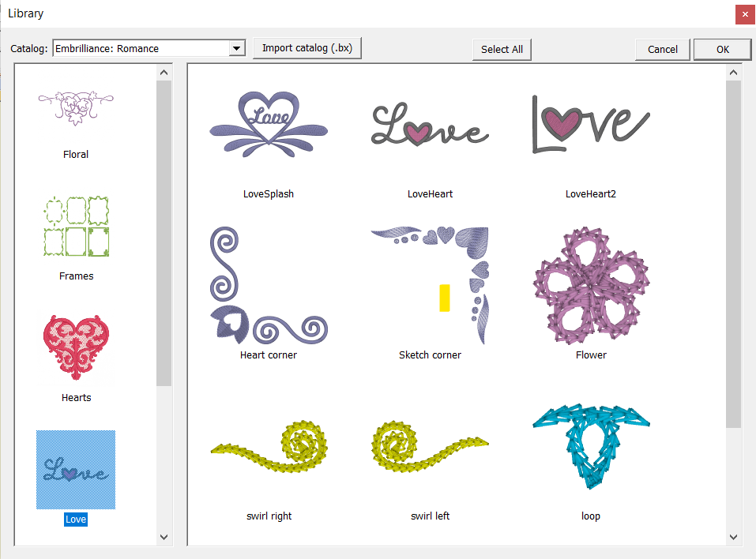
Task: Cancel the Library dialog
Action: (x=662, y=49)
